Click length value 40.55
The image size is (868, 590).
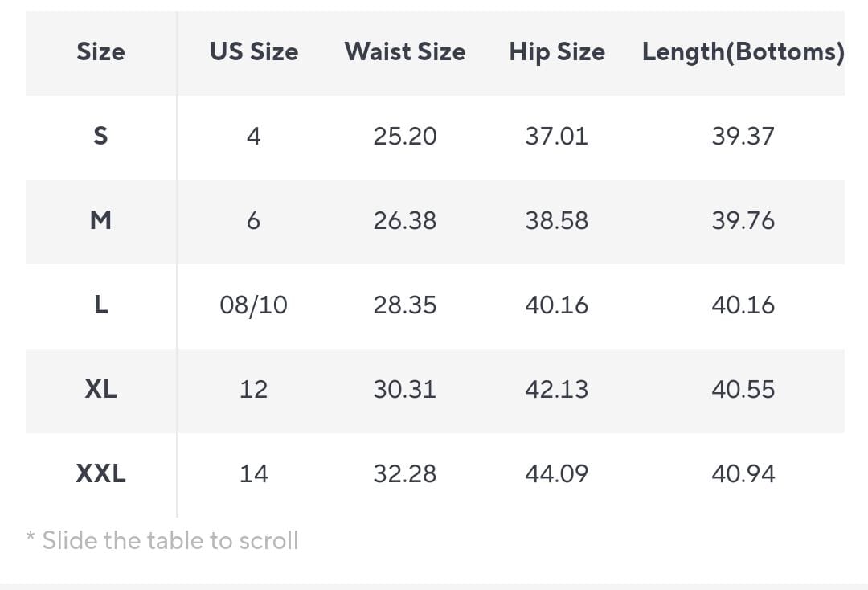pos(743,390)
